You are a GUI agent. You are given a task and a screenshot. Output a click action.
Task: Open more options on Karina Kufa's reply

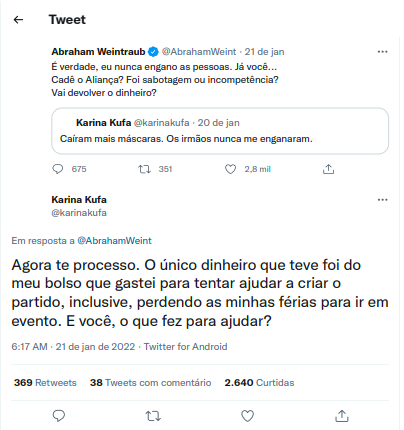[382, 200]
